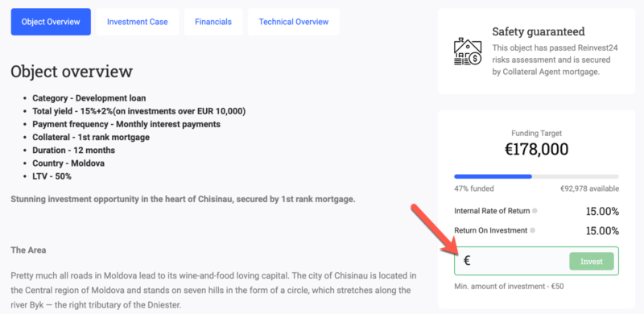Screen dimensions: 644x314
Task: Click the Total yield bullet line
Action: pos(139,111)
